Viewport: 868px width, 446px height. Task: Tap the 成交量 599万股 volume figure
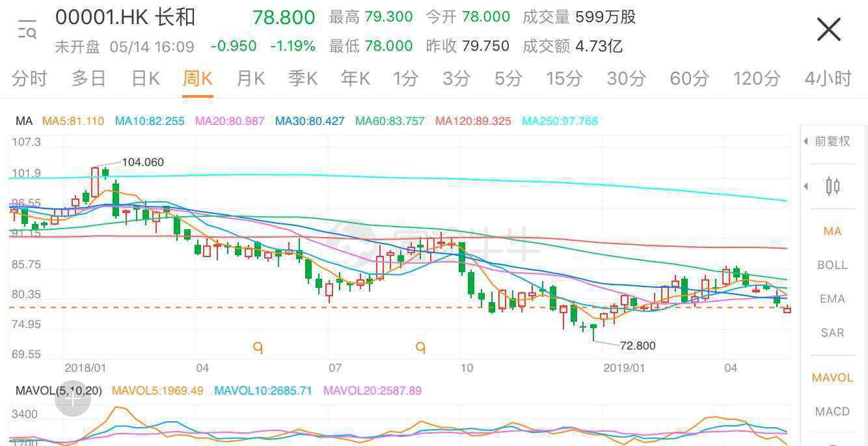(579, 17)
